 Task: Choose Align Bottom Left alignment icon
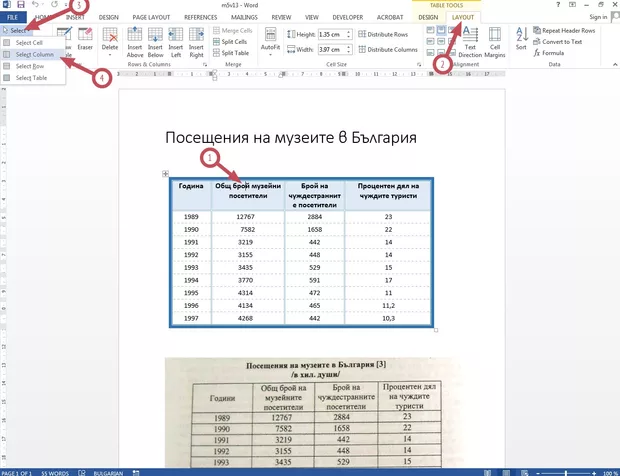[431, 52]
